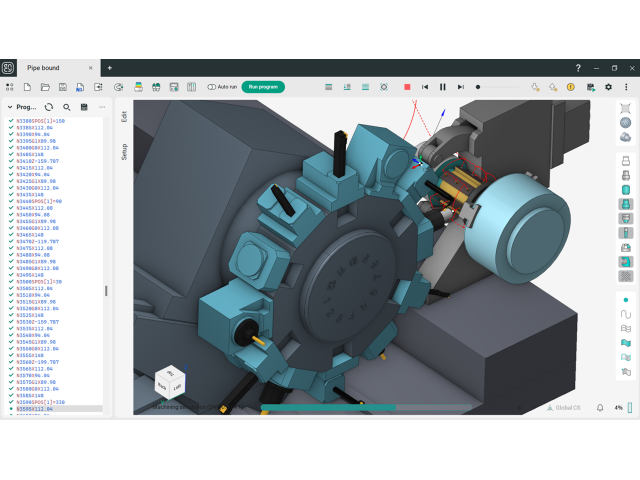Toggle the check mark for line N3380
The width and height of the screenshot is (640, 480).
10,121
